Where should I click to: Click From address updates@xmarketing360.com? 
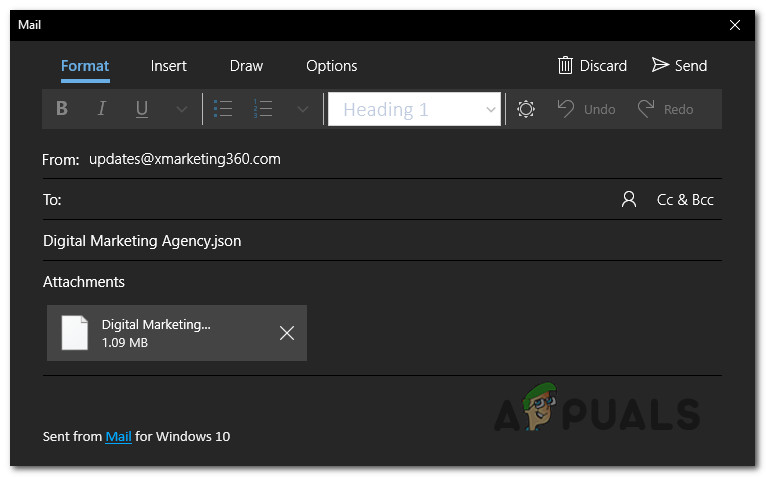tap(185, 159)
